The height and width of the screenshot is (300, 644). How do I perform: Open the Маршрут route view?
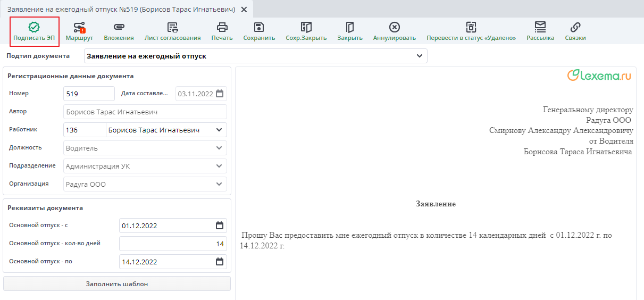(x=79, y=28)
